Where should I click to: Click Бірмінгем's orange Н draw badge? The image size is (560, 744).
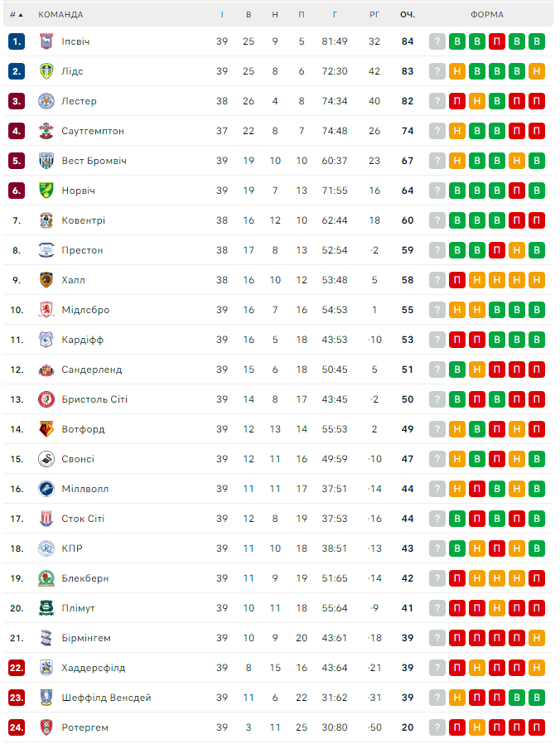[x=537, y=638]
